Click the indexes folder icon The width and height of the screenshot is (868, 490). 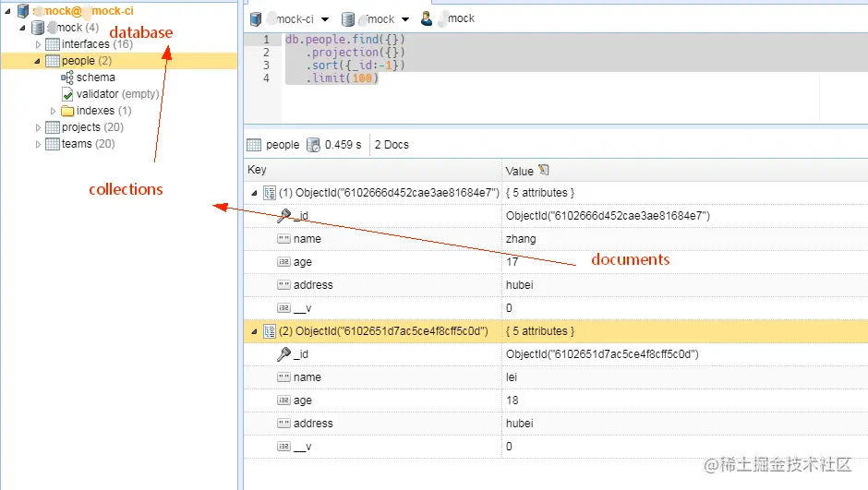point(67,111)
